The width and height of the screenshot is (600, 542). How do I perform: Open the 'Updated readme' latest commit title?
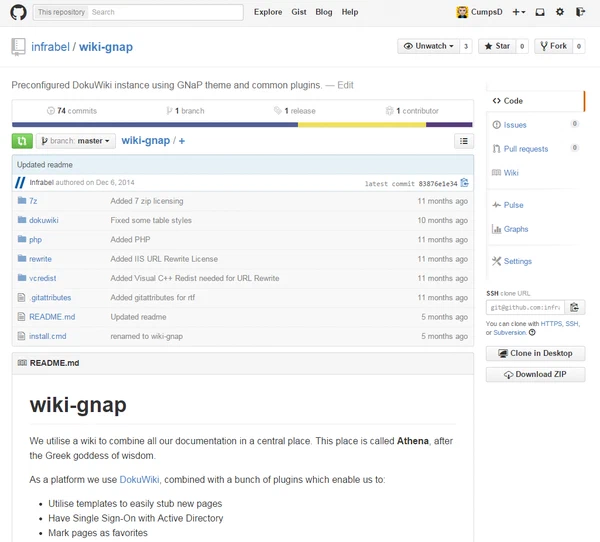(45, 165)
